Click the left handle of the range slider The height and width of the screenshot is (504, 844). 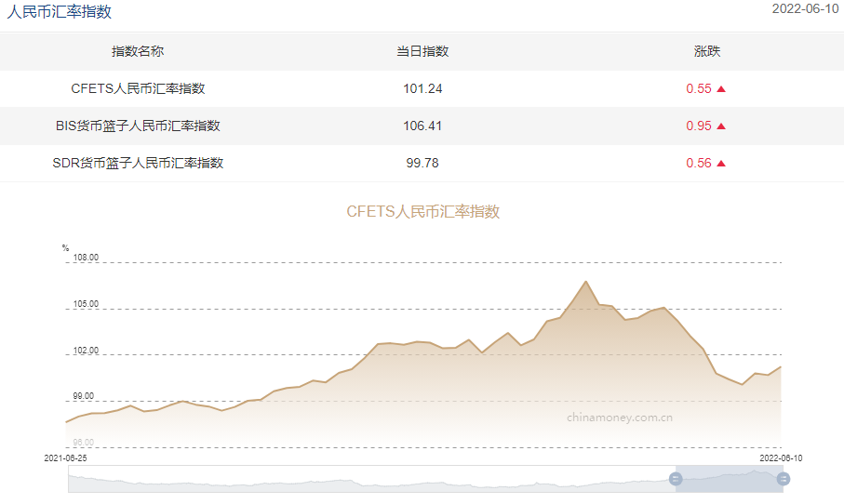pos(676,478)
